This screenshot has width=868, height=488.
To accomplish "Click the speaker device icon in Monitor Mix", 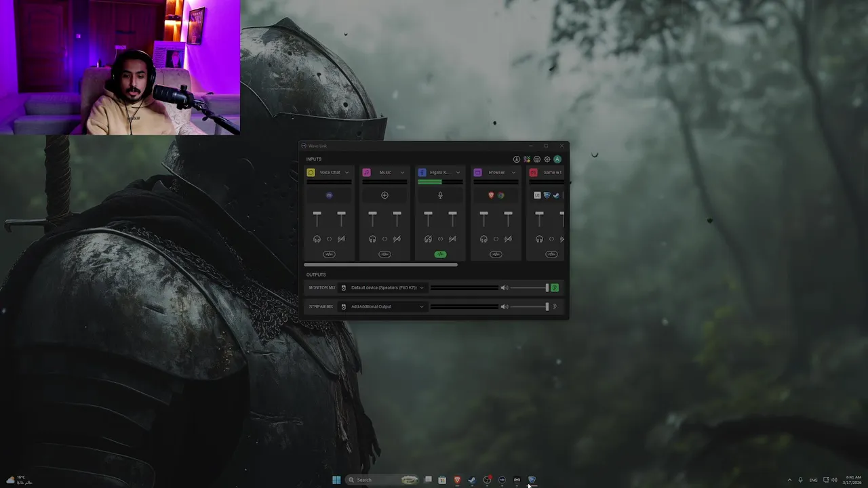I will pos(344,288).
